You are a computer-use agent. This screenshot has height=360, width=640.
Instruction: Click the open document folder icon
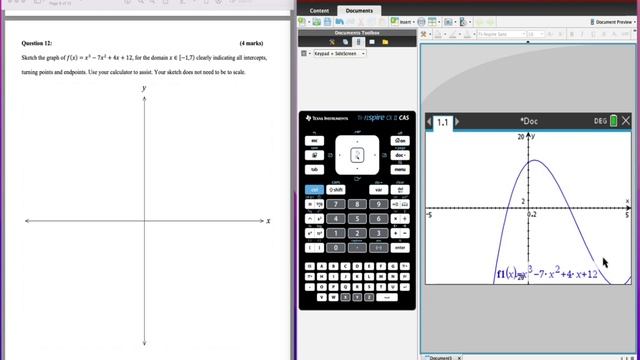pyautogui.click(x=317, y=22)
